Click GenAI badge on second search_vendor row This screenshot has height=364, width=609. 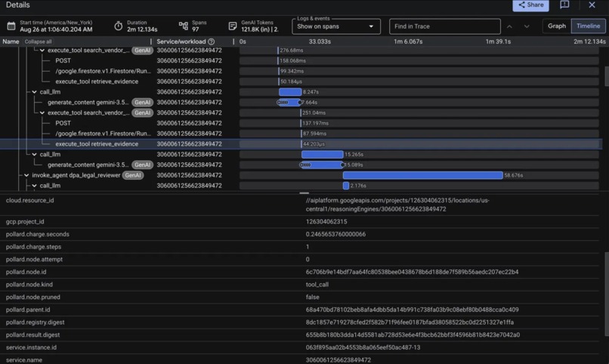click(142, 113)
